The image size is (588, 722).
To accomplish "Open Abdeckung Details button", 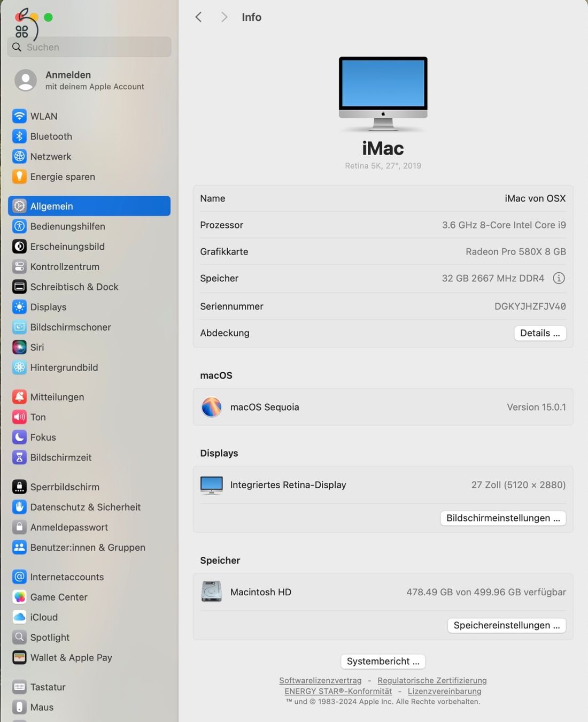I will [x=540, y=333].
